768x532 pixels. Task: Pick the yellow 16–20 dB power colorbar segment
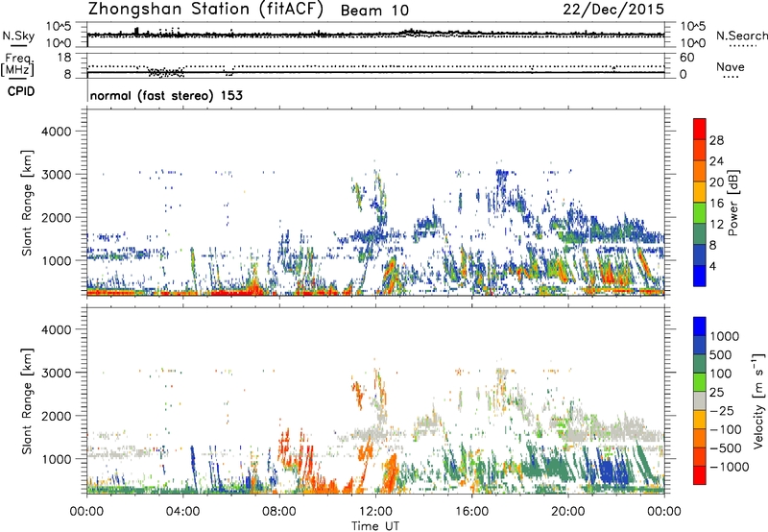(x=700, y=192)
